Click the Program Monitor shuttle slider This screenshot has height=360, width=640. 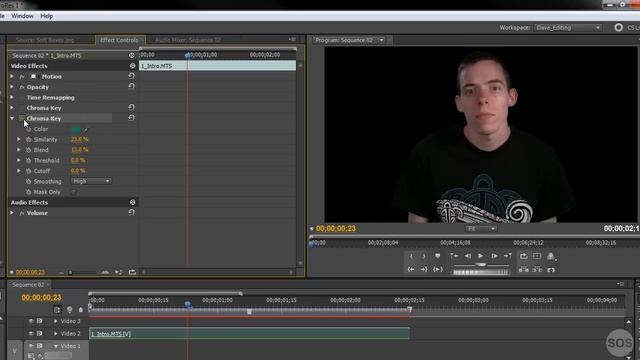(481, 265)
